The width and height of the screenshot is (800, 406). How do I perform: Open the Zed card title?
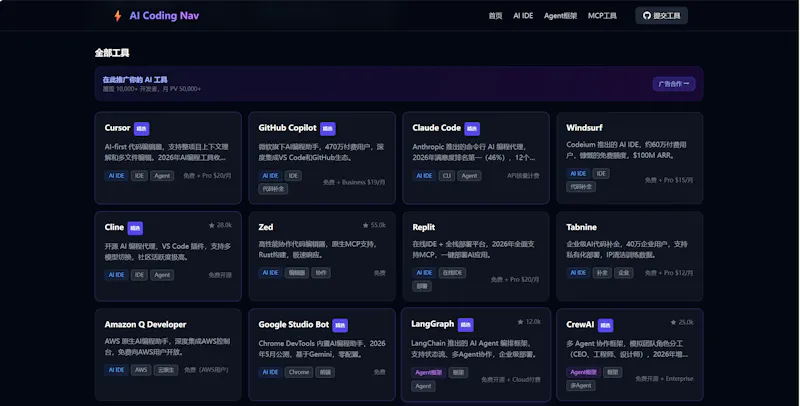tap(265, 227)
